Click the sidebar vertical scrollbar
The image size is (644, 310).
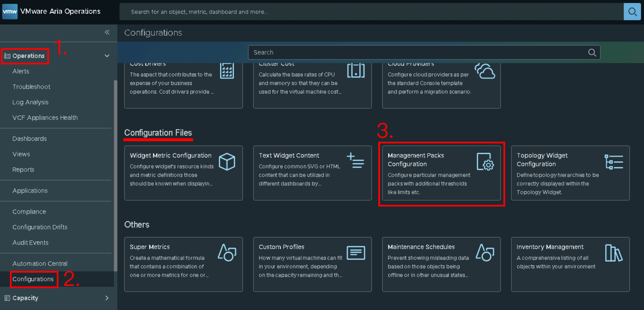[115, 176]
